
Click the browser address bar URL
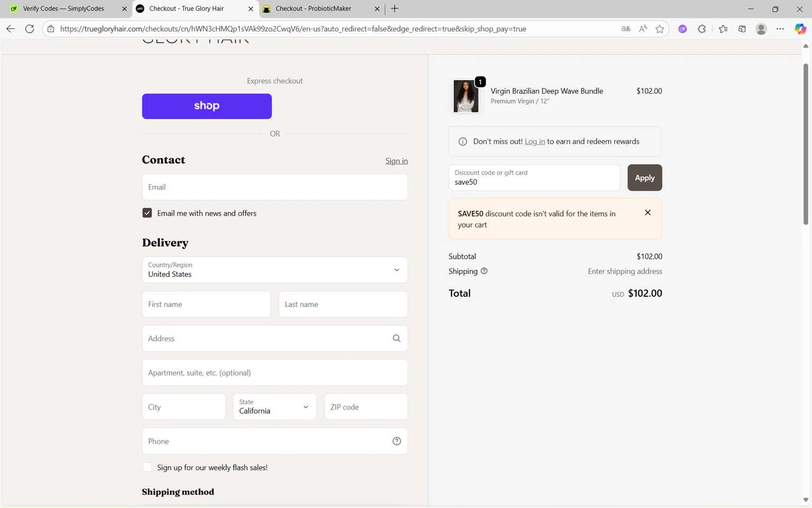[293, 29]
